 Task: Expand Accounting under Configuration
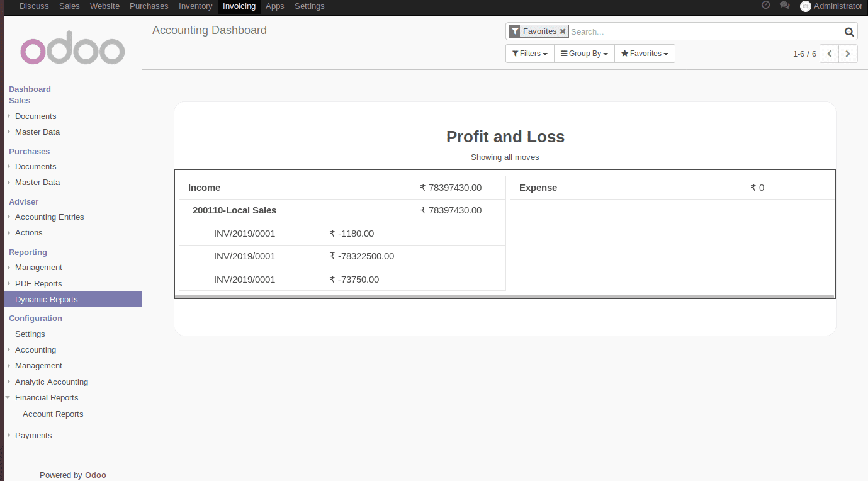point(35,350)
